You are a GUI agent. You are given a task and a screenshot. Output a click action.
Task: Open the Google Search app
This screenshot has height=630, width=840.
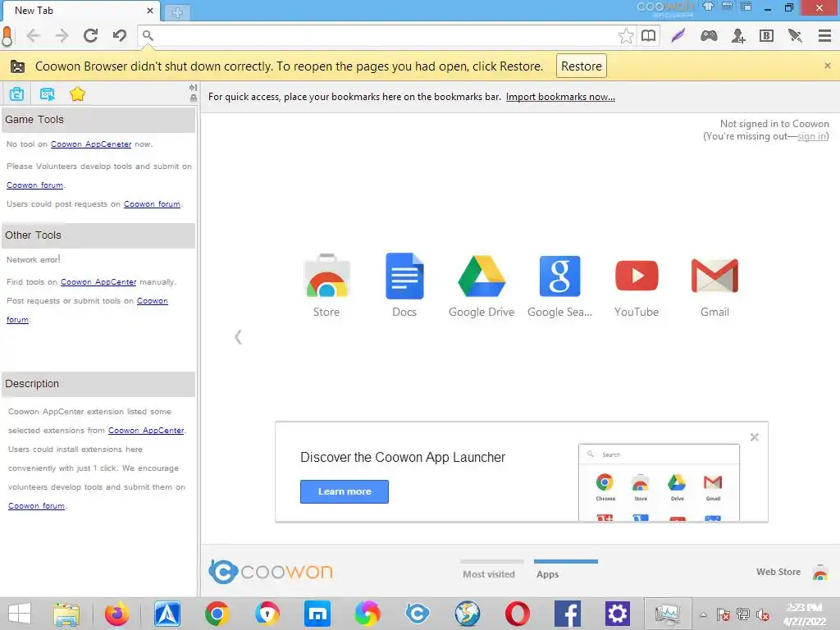tap(559, 286)
